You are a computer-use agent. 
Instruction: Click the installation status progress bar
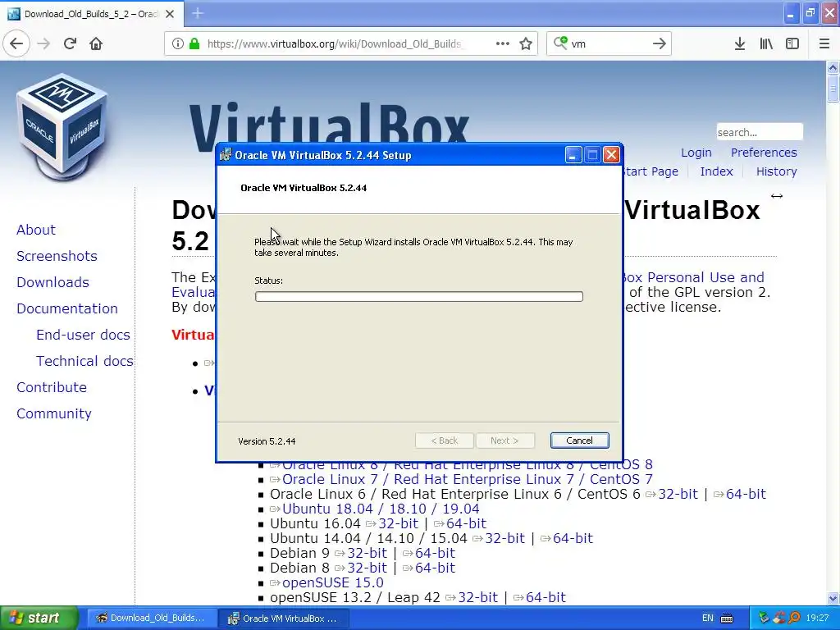(419, 296)
